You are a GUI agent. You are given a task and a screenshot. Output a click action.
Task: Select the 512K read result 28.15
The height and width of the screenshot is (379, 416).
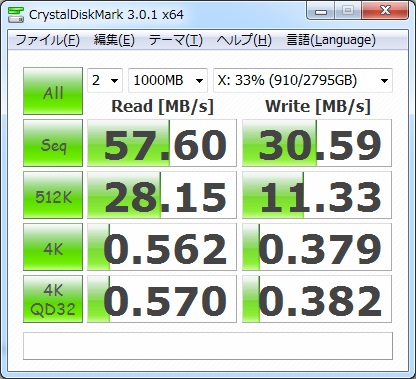[x=162, y=195]
